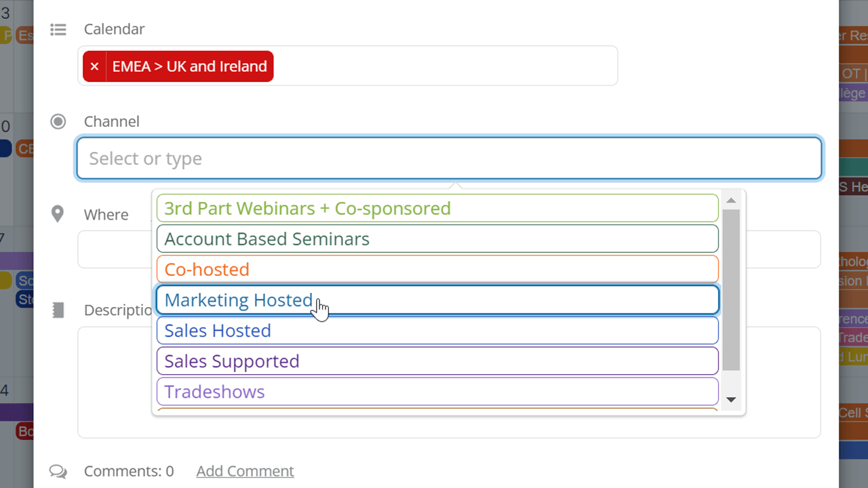Select the Tradeshows channel

tap(437, 391)
